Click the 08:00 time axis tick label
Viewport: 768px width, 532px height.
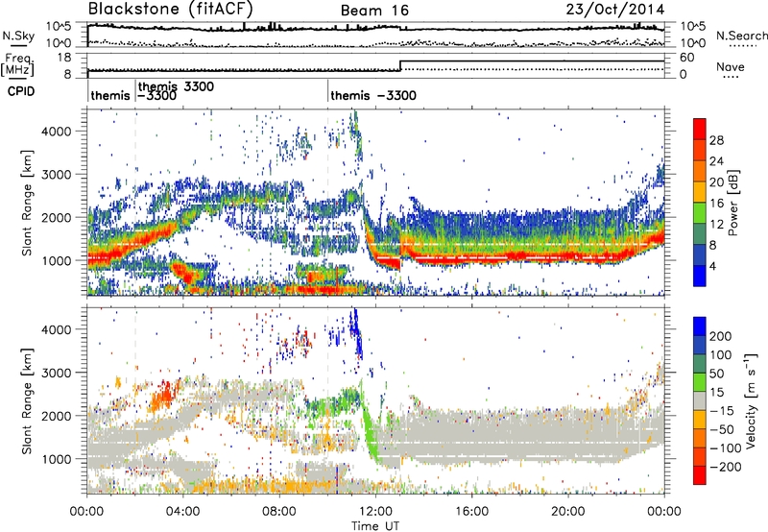click(x=279, y=512)
